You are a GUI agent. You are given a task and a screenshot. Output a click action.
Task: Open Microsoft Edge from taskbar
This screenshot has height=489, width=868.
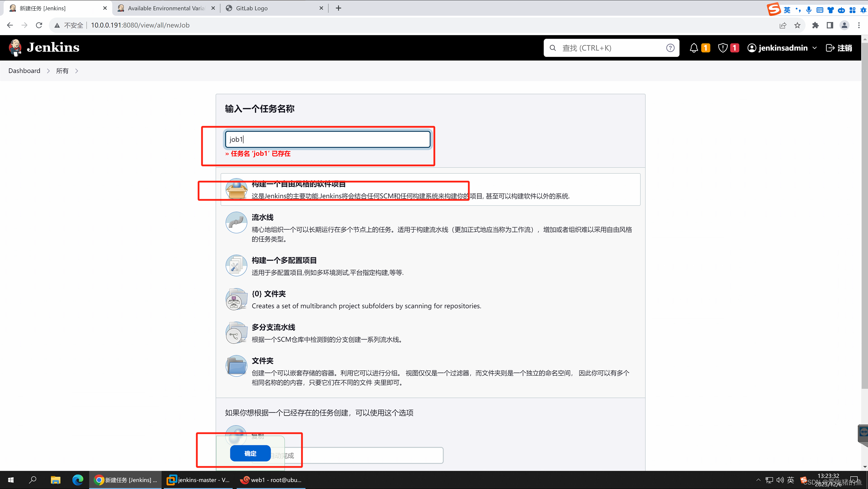[x=78, y=480]
